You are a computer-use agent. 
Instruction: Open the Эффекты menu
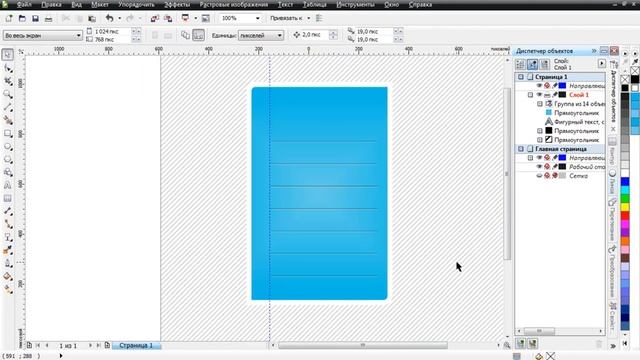click(177, 4)
